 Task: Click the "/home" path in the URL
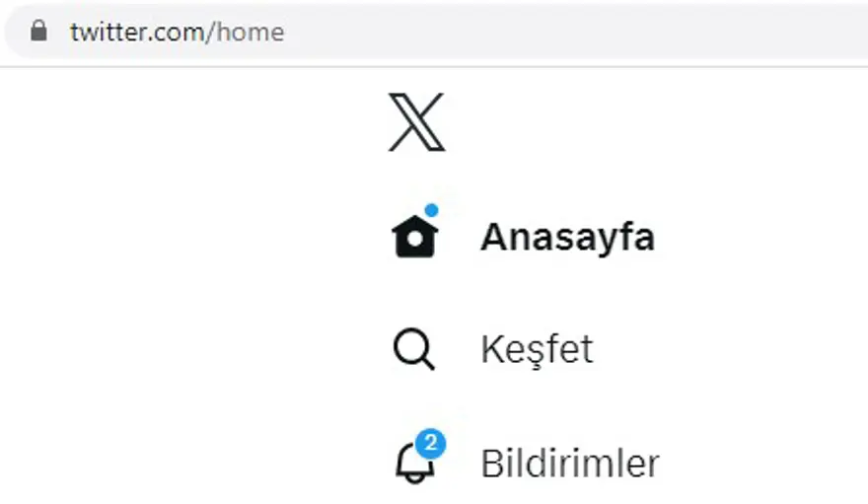247,33
